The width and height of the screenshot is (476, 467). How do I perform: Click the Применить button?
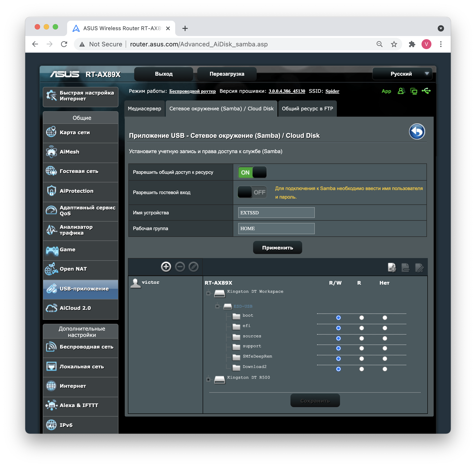277,247
